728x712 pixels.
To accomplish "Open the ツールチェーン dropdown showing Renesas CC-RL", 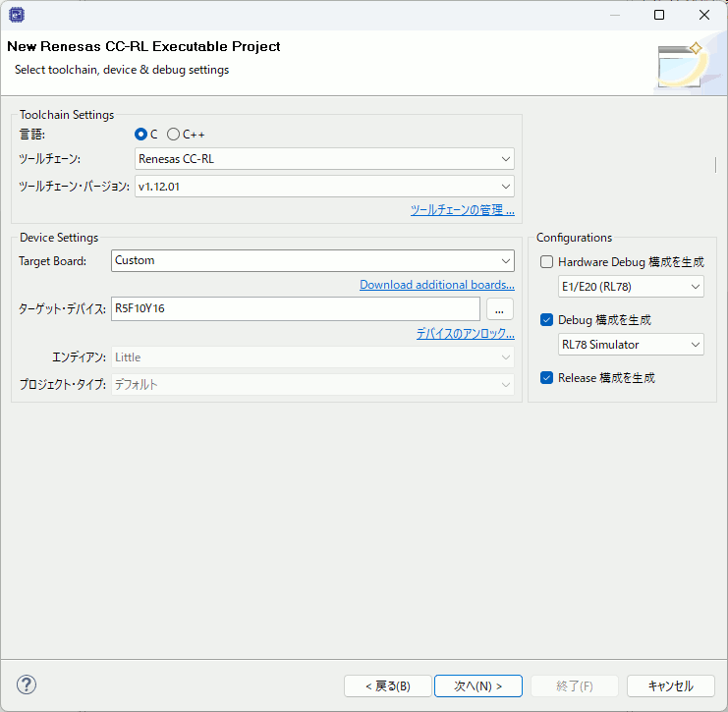I will (324, 159).
